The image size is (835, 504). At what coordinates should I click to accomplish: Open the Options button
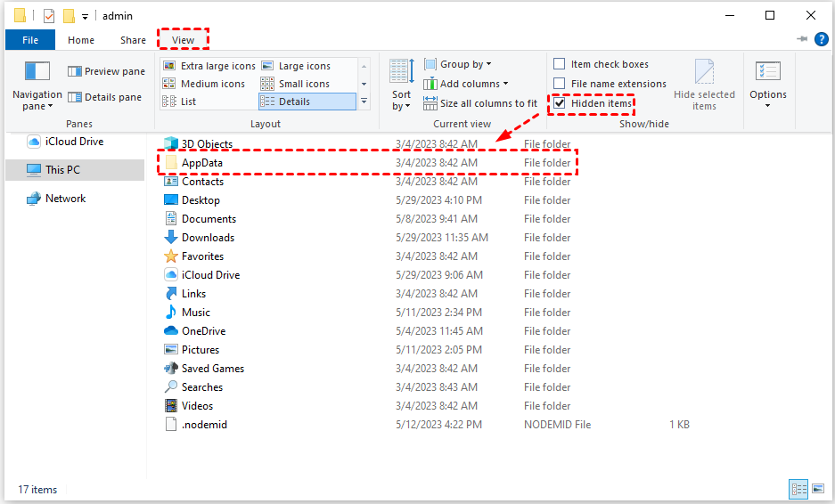[x=767, y=85]
